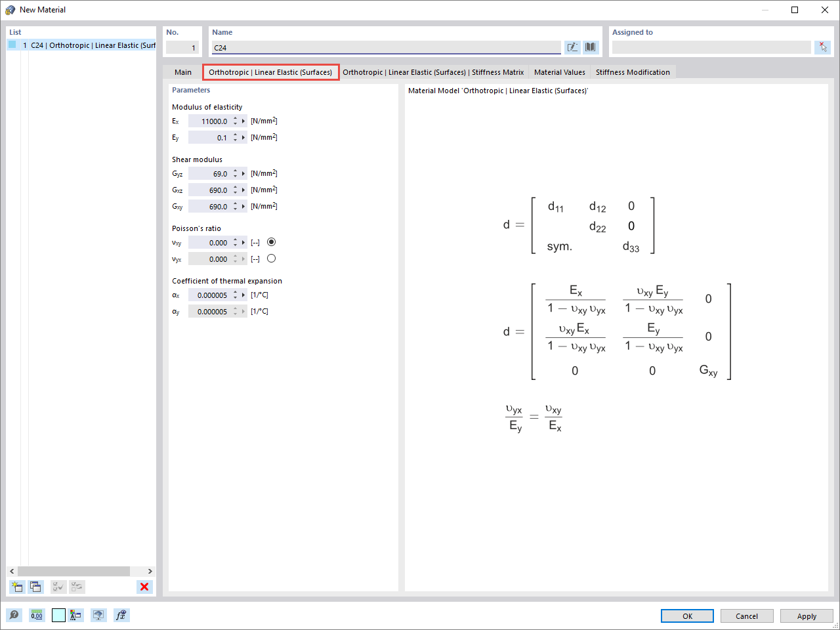Click the material color swatch in status bar

(58, 615)
